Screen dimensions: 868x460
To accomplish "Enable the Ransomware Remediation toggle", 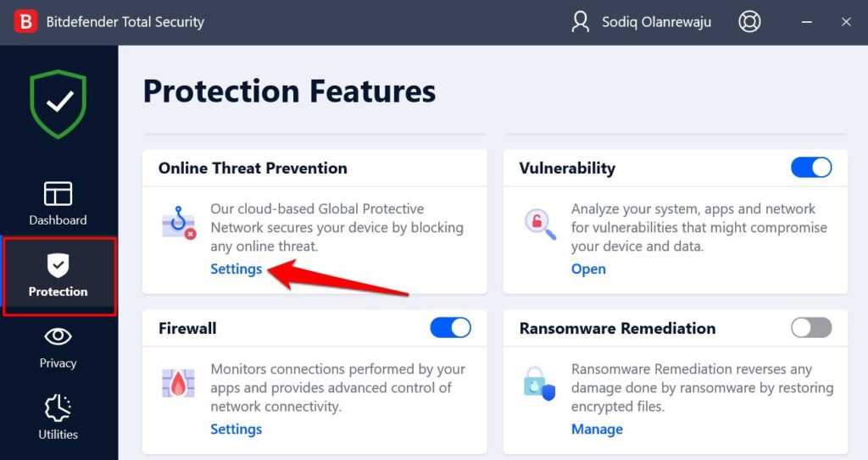I will [x=811, y=328].
